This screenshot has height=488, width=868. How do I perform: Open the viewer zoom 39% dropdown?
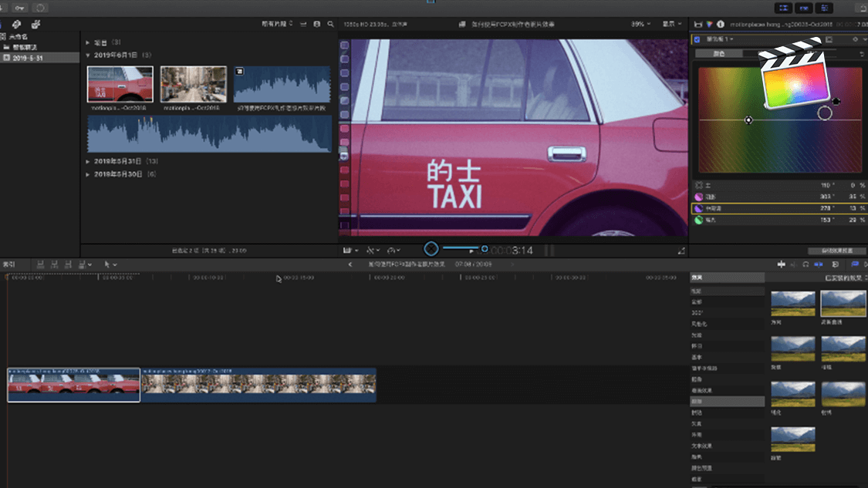click(x=640, y=25)
